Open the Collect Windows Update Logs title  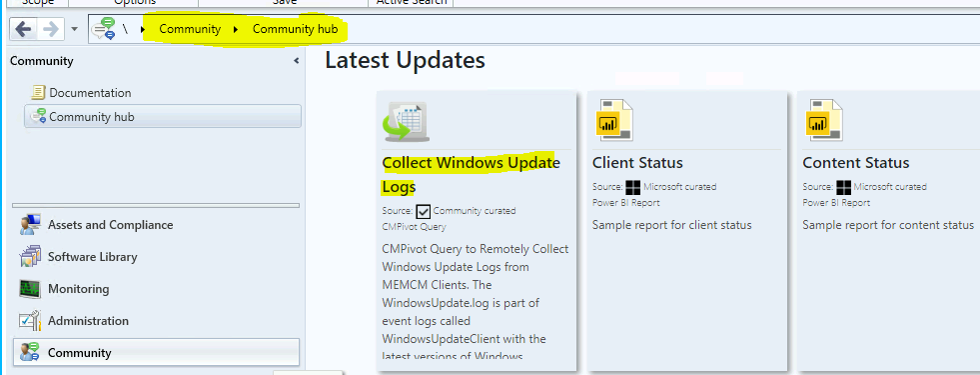472,175
